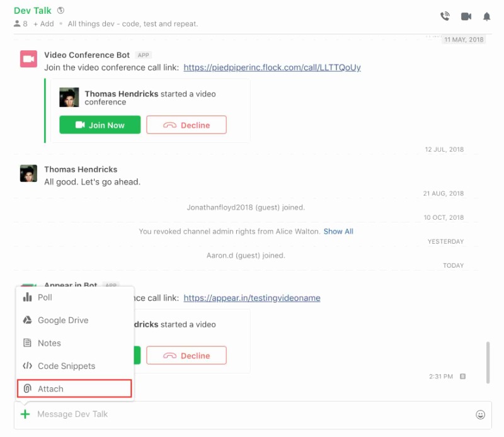Select Poll from the attachment menu
504x437 pixels.
point(45,297)
